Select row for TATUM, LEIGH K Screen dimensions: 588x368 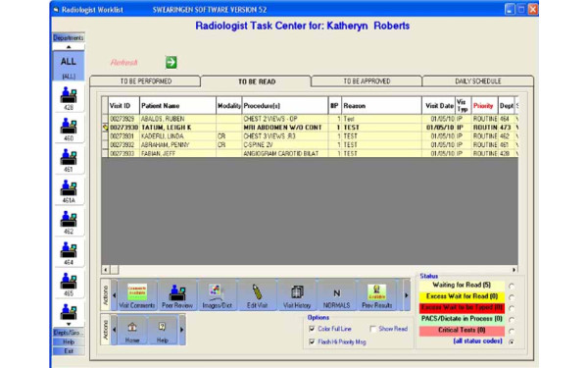(x=310, y=128)
